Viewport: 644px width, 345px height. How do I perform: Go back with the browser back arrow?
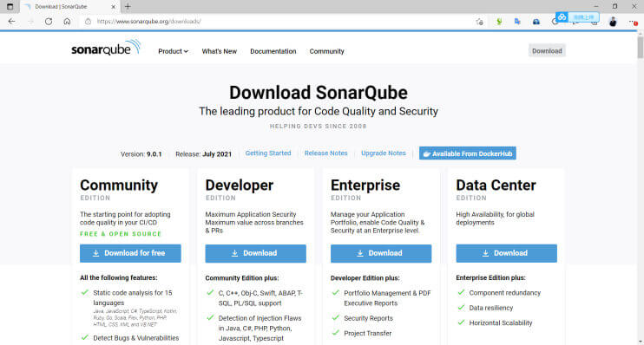11,22
